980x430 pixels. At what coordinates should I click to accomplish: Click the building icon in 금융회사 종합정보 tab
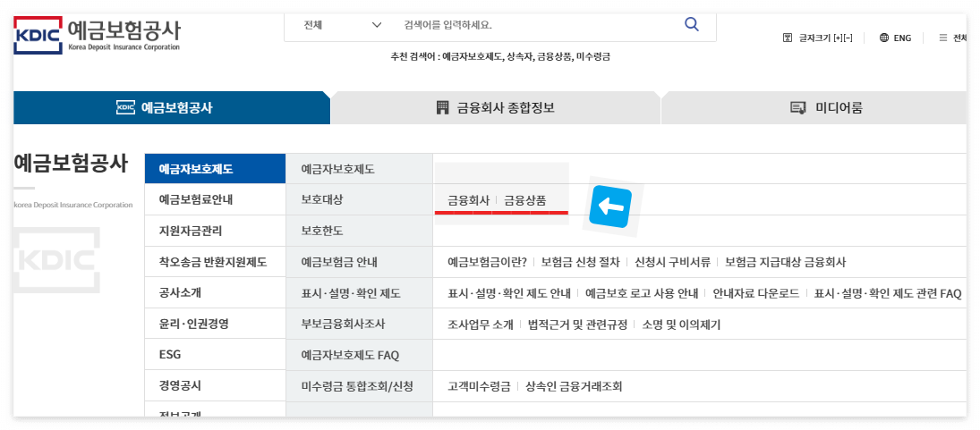(442, 107)
